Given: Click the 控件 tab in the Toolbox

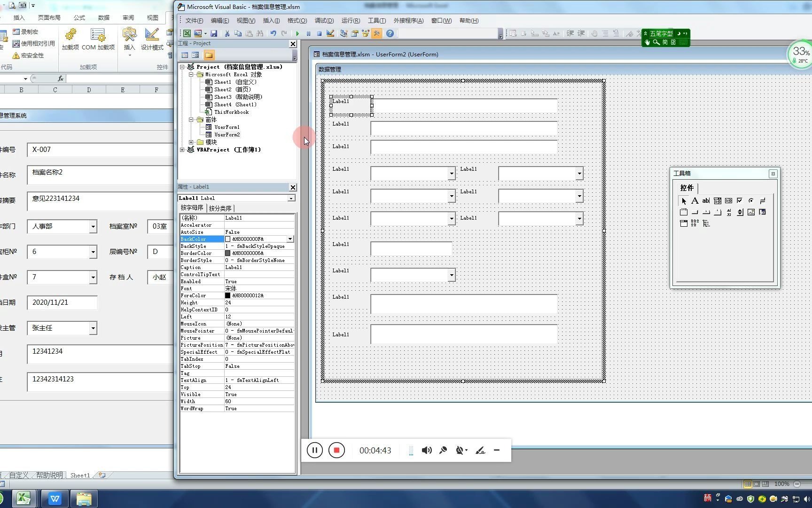Looking at the screenshot, I should click(687, 188).
